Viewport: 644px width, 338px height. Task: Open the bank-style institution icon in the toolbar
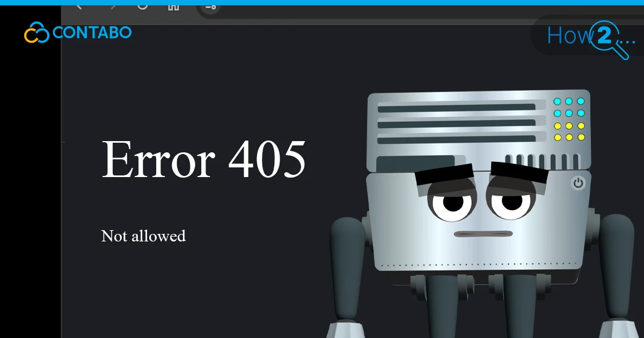tap(173, 7)
